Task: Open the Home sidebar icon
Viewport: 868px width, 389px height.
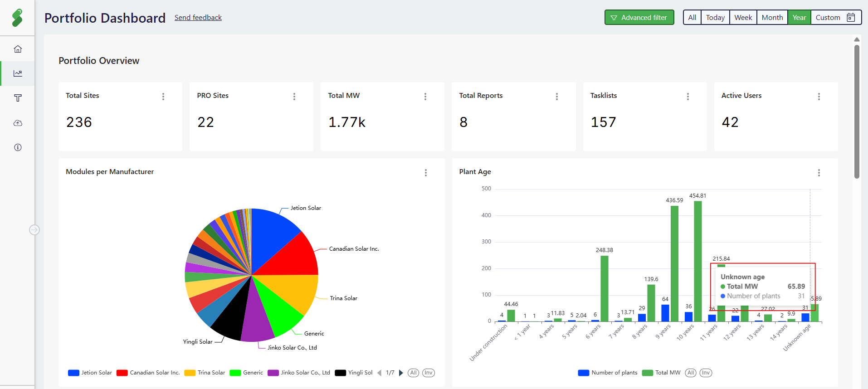Action: (18, 49)
